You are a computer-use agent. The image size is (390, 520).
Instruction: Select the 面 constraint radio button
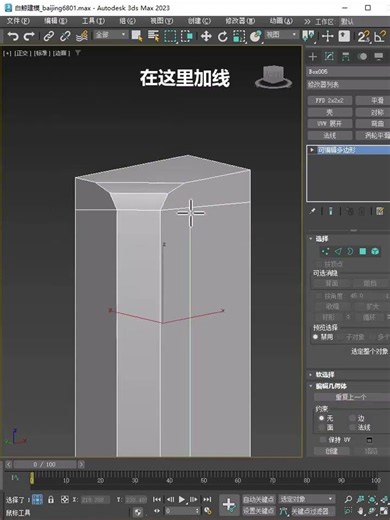coord(321,427)
